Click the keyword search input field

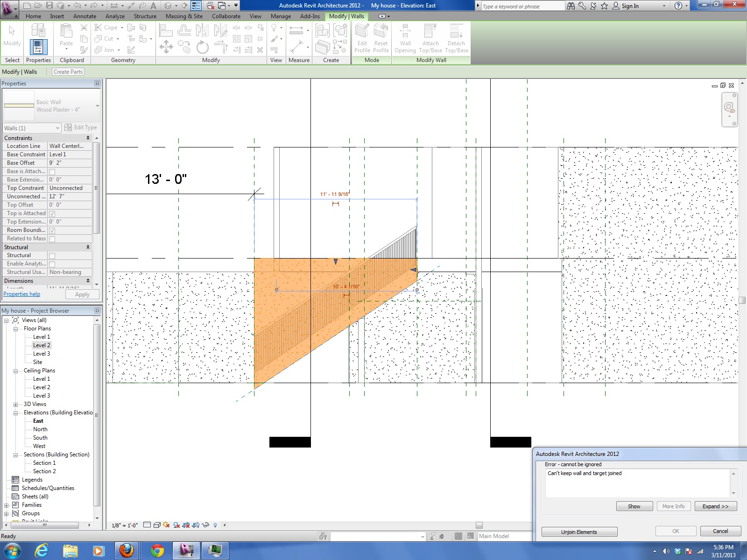pos(522,6)
